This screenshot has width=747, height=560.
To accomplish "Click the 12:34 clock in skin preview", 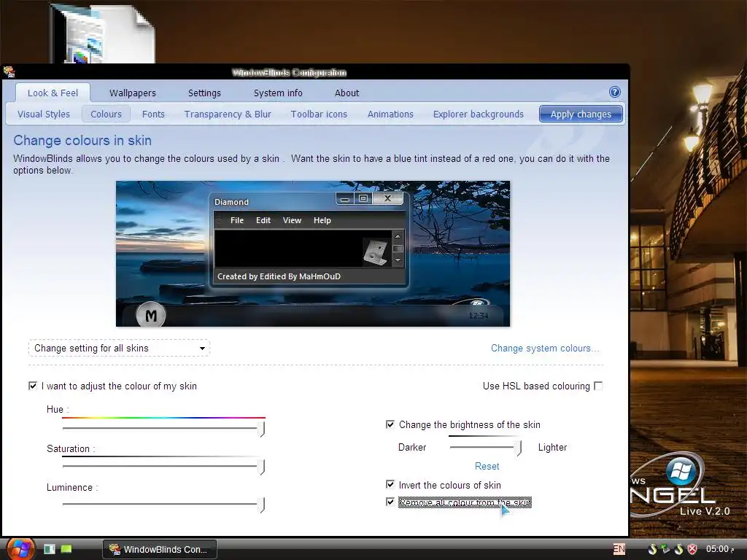I will tap(479, 315).
